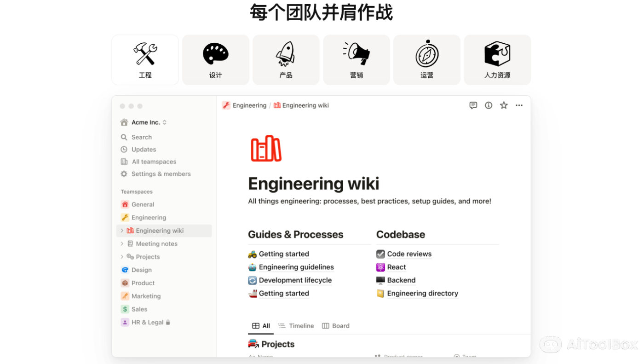
Task: Click the Updates clock icon
Action: point(123,149)
